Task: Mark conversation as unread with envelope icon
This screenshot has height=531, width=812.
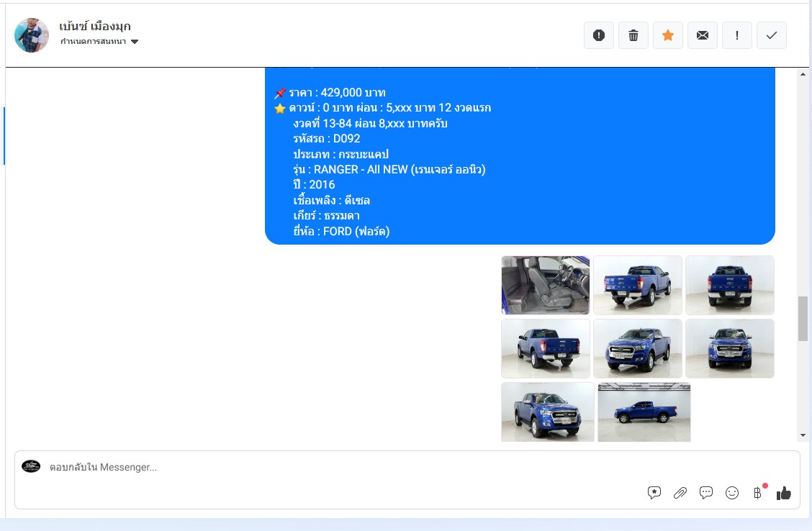Action: [702, 35]
